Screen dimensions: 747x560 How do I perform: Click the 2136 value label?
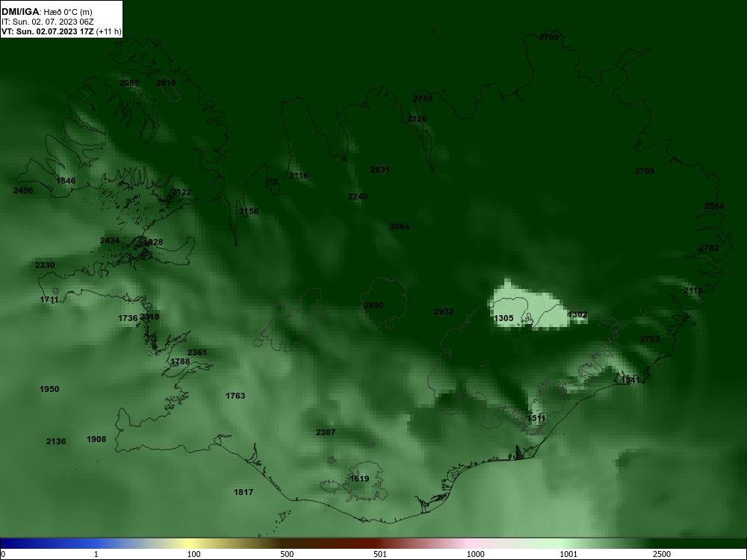pos(56,441)
